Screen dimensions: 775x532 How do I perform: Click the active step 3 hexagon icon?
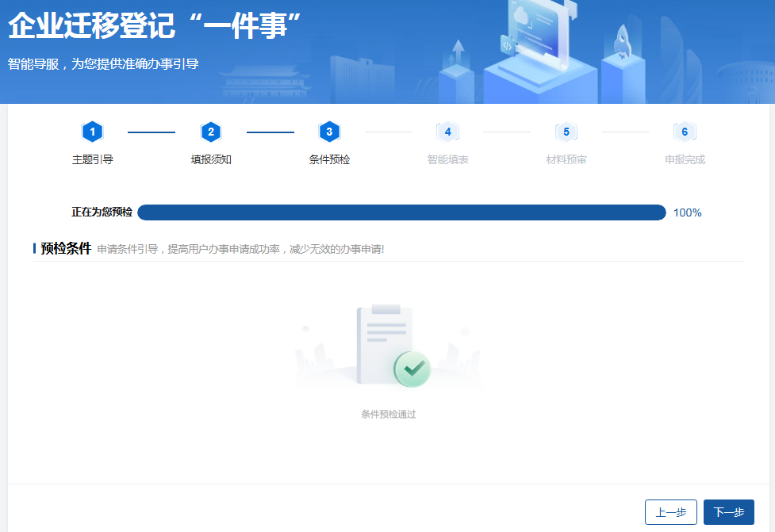pos(329,132)
